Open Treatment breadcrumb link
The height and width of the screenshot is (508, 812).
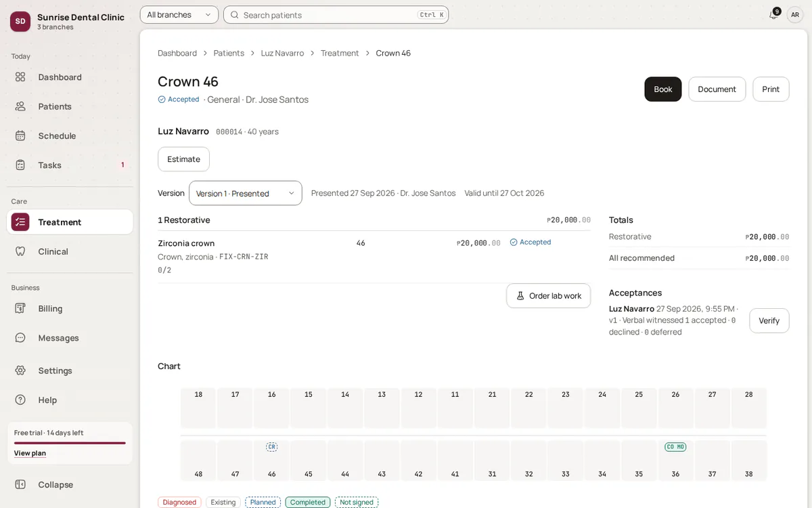(340, 53)
